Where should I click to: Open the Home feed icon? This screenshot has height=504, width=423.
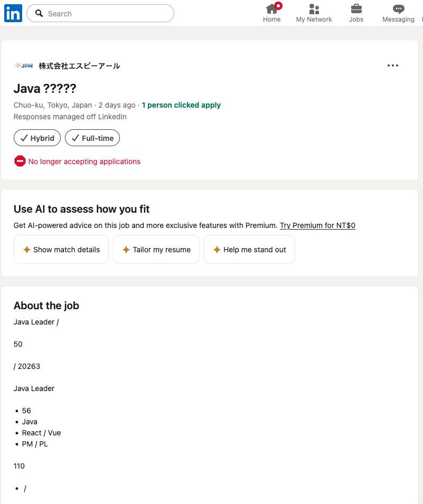pyautogui.click(x=271, y=9)
